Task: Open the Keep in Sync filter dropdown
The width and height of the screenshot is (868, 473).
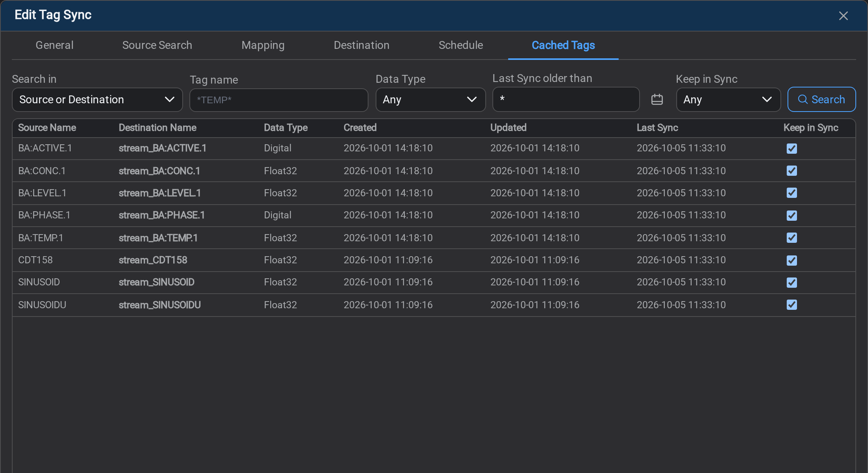Action: 728,100
